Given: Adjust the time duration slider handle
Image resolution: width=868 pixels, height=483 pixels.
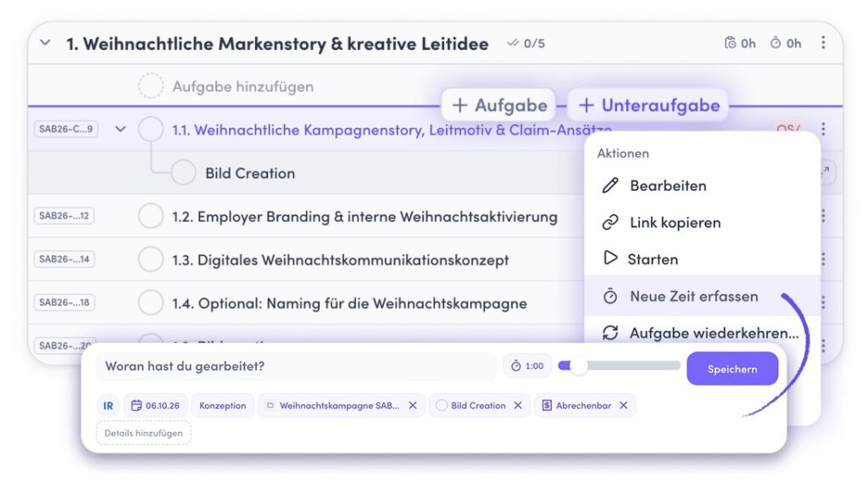Looking at the screenshot, I should [x=578, y=366].
